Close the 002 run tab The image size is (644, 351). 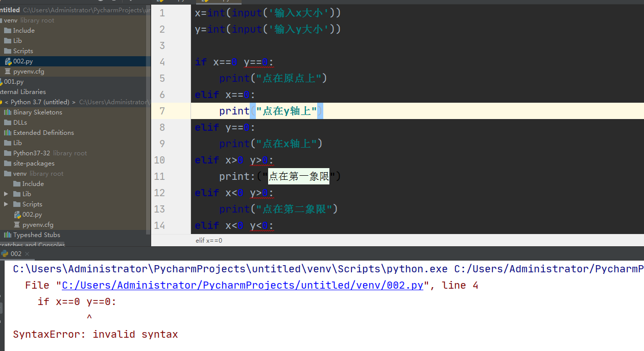(28, 254)
